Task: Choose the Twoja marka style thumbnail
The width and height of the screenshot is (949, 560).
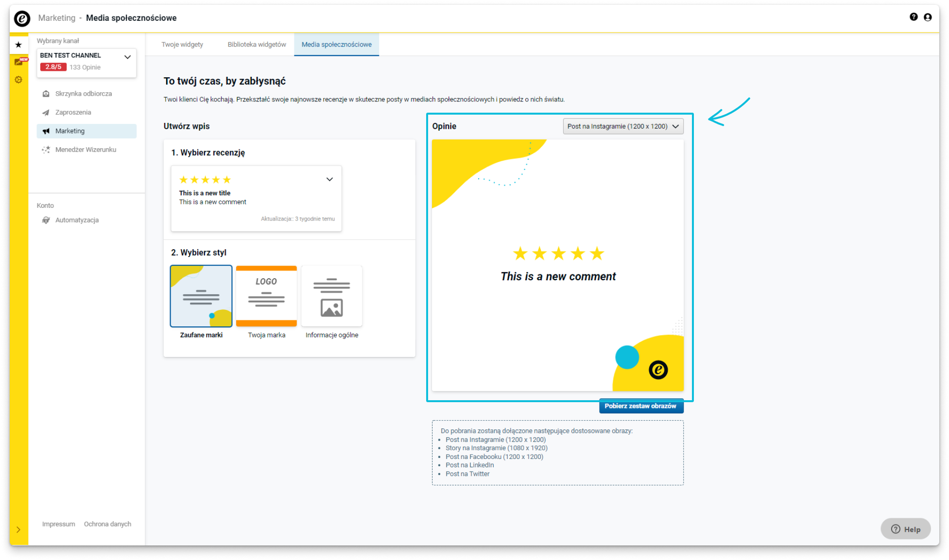Action: tap(266, 296)
